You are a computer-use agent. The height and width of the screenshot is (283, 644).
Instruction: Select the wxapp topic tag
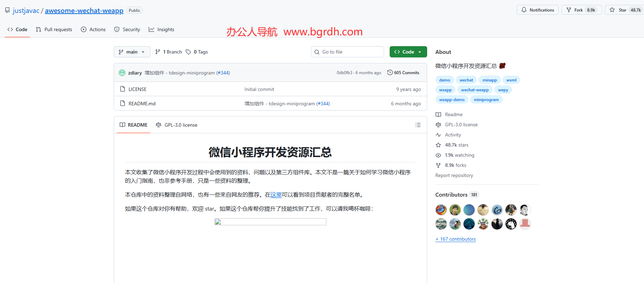coord(446,90)
